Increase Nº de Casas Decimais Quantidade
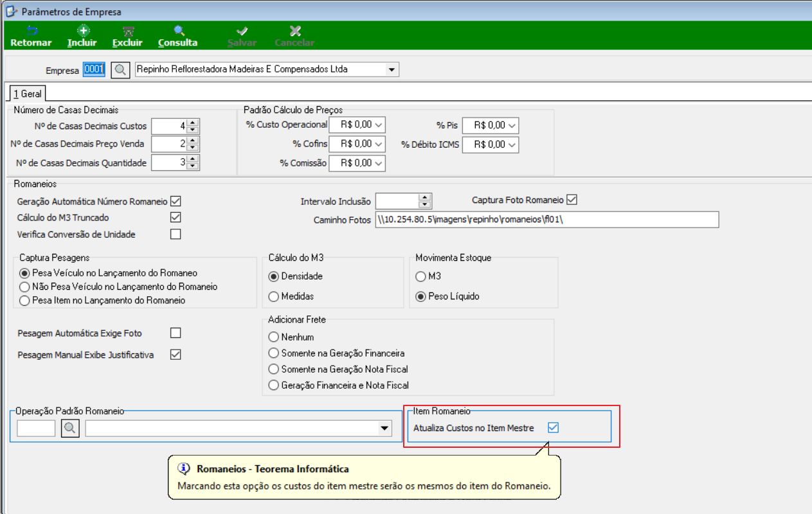This screenshot has width=812, height=514. (x=194, y=159)
